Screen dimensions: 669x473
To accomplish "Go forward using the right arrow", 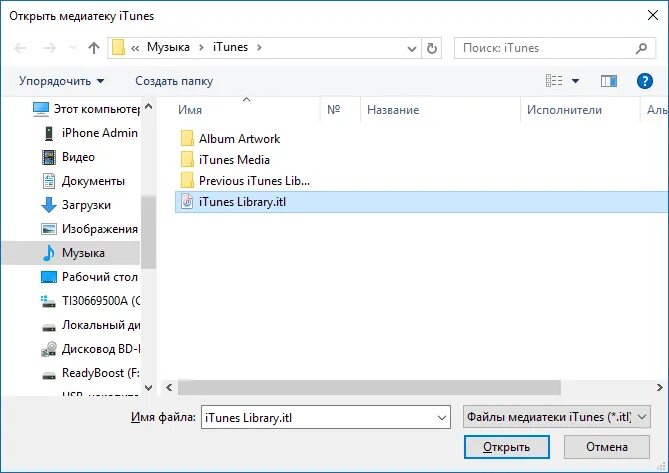I will click(50, 48).
